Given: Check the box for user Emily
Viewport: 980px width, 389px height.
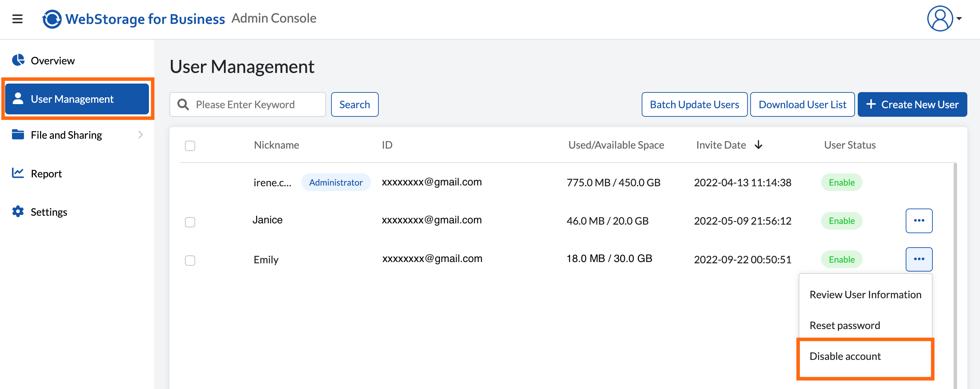Looking at the screenshot, I should coord(190,260).
